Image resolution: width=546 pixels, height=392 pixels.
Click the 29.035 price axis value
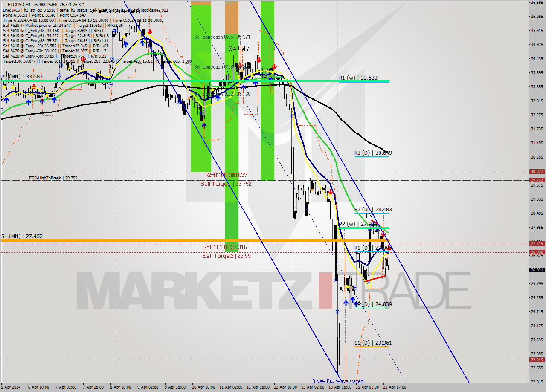(537, 199)
